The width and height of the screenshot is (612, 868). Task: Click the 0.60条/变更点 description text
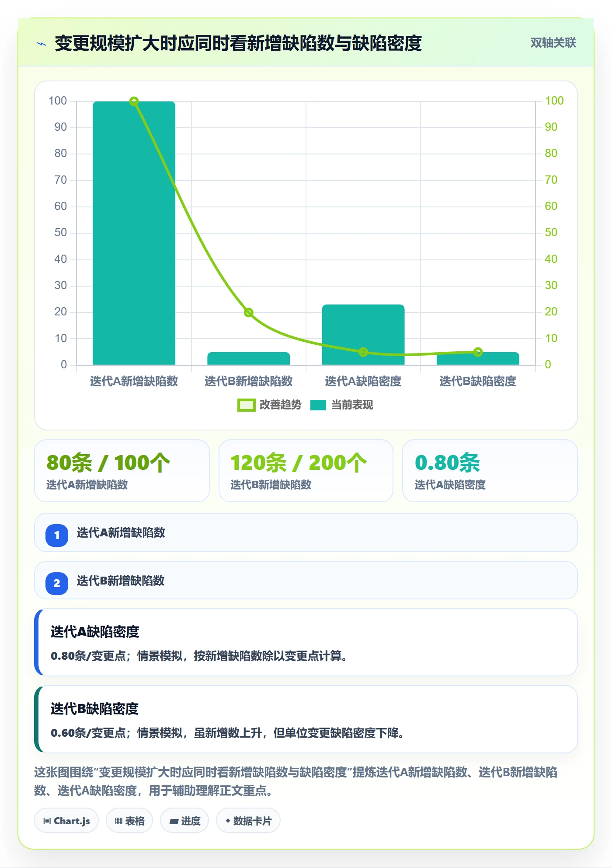pyautogui.click(x=227, y=733)
